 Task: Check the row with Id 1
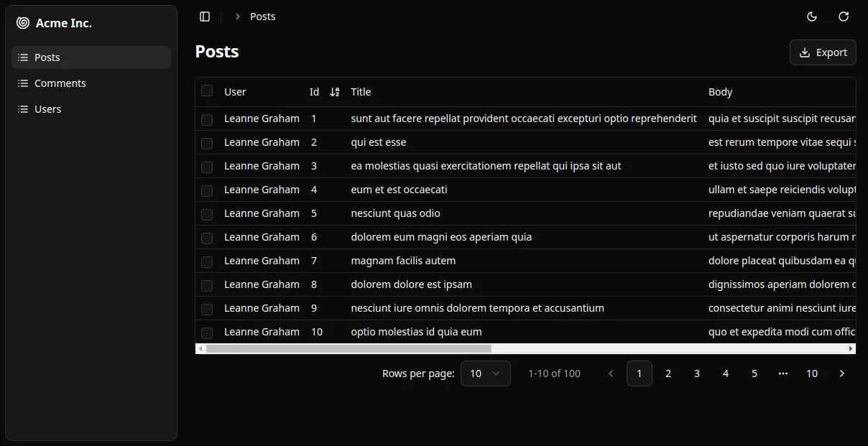click(x=207, y=119)
